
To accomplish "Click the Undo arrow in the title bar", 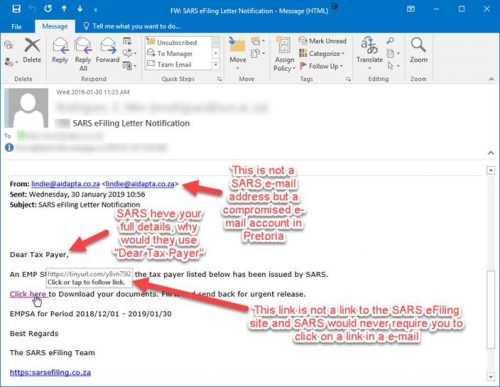I will [x=32, y=9].
